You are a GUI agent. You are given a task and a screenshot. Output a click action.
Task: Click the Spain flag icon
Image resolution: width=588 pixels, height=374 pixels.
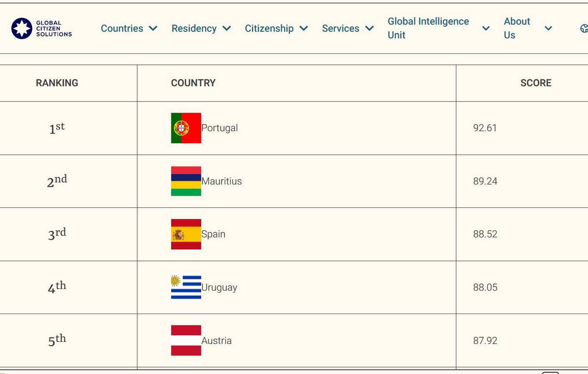tap(186, 234)
